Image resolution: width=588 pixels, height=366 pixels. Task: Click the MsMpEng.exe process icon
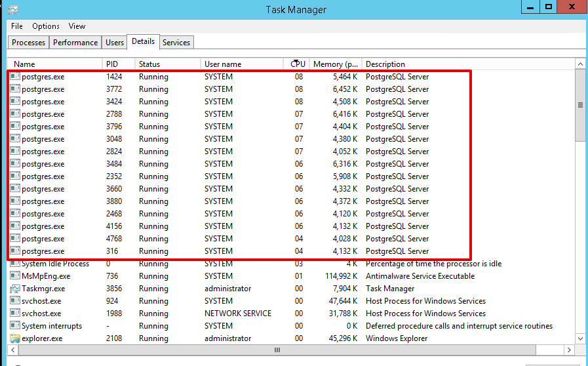click(x=15, y=276)
